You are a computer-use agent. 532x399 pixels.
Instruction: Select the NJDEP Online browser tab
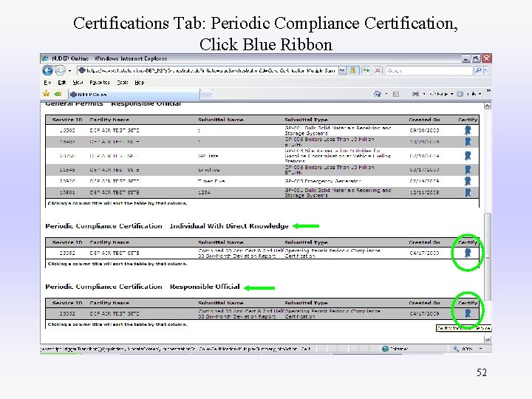pyautogui.click(x=134, y=95)
